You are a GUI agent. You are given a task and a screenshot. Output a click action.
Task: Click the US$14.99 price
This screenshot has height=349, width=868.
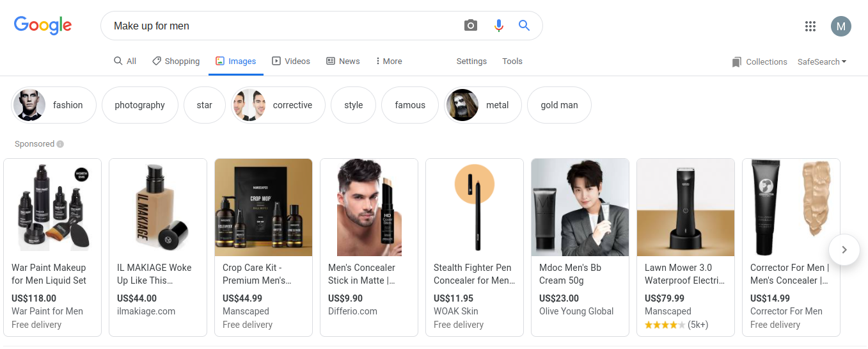[x=770, y=298]
